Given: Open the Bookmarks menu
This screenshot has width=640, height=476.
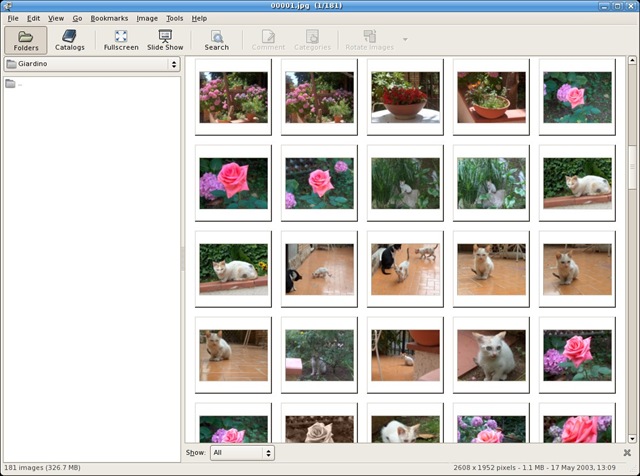Looking at the screenshot, I should [109, 18].
